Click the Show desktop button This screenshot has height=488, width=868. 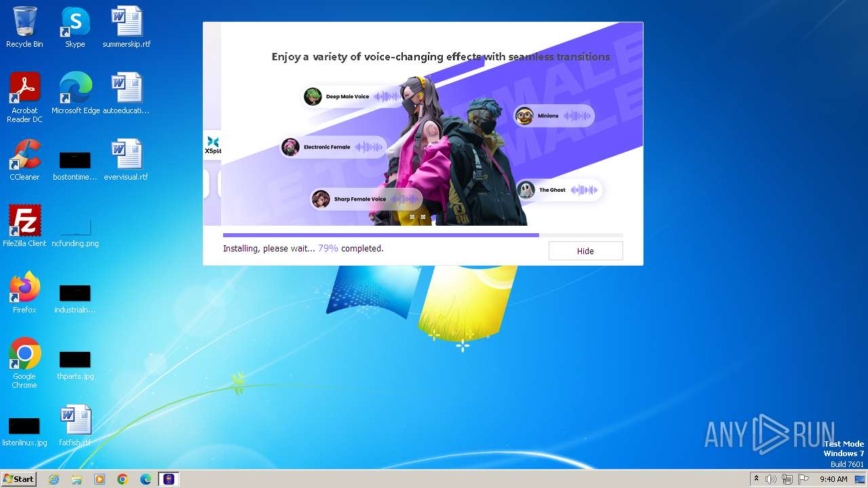860,479
